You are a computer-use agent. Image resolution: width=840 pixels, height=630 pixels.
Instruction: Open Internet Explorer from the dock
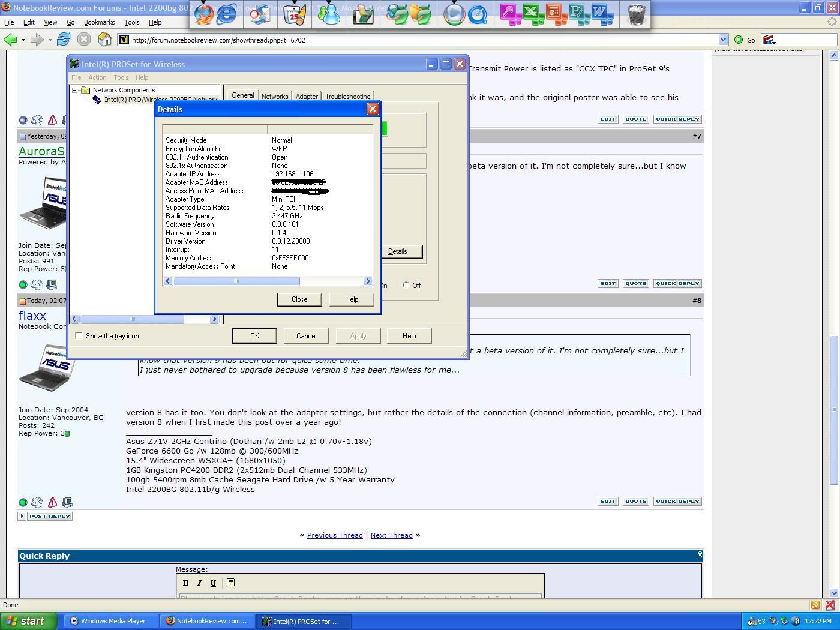click(x=226, y=13)
